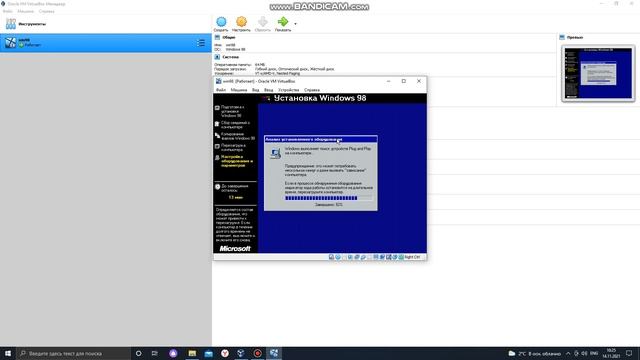Expand hidden system tray icons chevron

[568, 353]
